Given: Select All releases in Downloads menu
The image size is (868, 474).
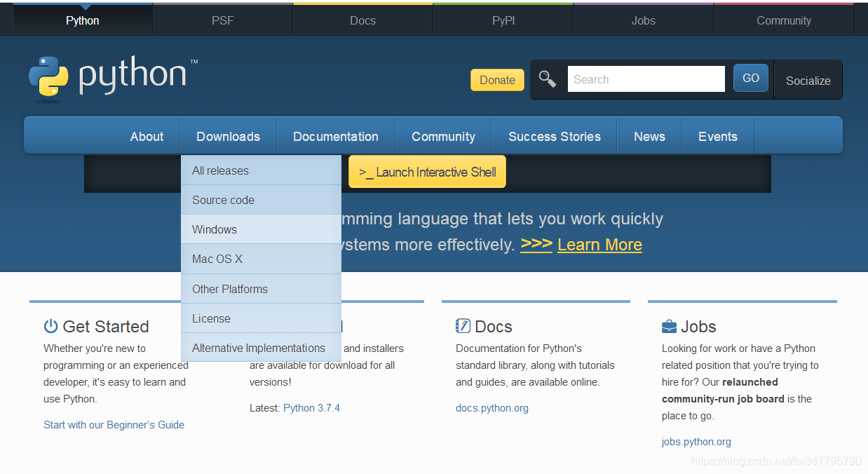Looking at the screenshot, I should (x=261, y=170).
